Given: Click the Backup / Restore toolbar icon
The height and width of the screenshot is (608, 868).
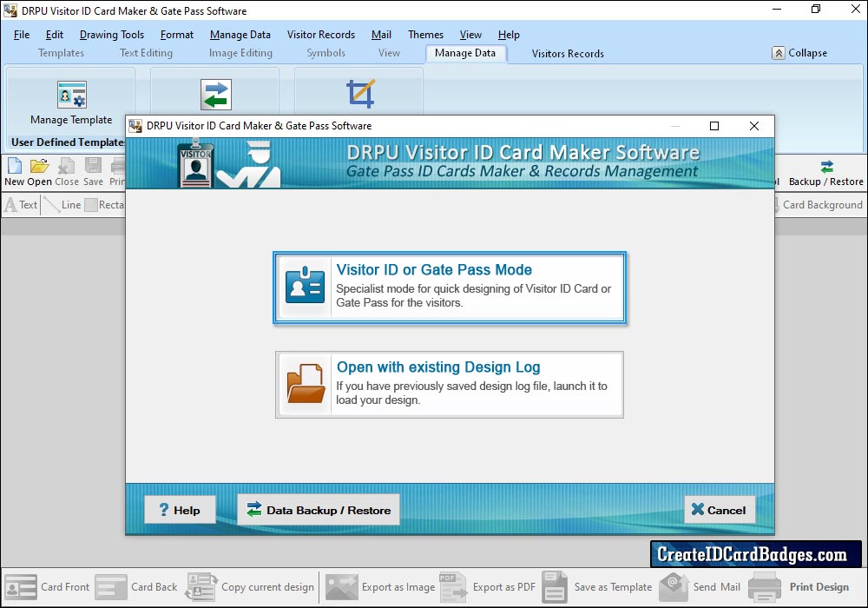Looking at the screenshot, I should [826, 166].
